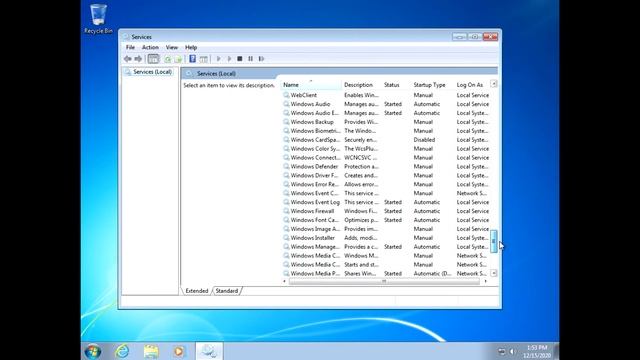Switch to the Standard tab
This screenshot has height=360, width=640.
[x=227, y=291]
